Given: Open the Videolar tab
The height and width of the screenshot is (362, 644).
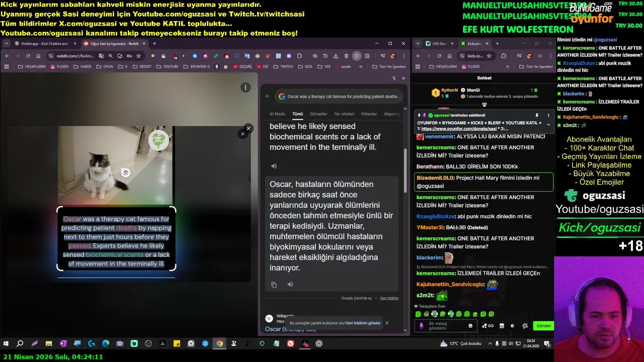Looking at the screenshot, I should pyautogui.click(x=369, y=114).
